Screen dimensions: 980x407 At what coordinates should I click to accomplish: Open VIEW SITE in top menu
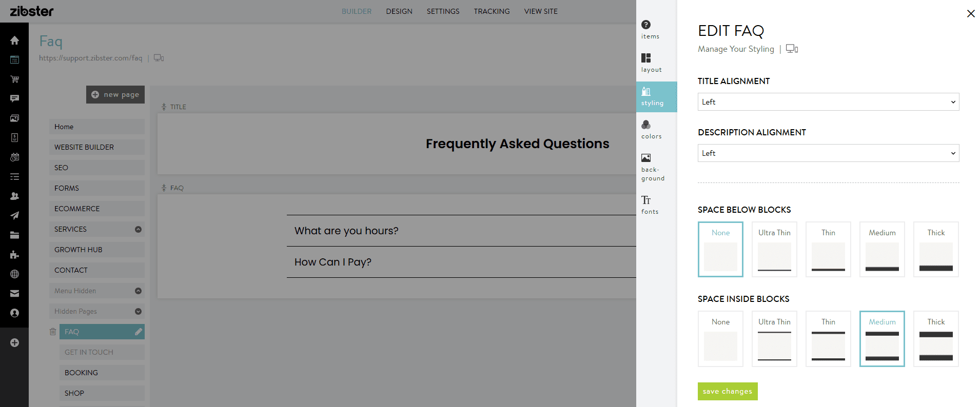[x=541, y=11]
